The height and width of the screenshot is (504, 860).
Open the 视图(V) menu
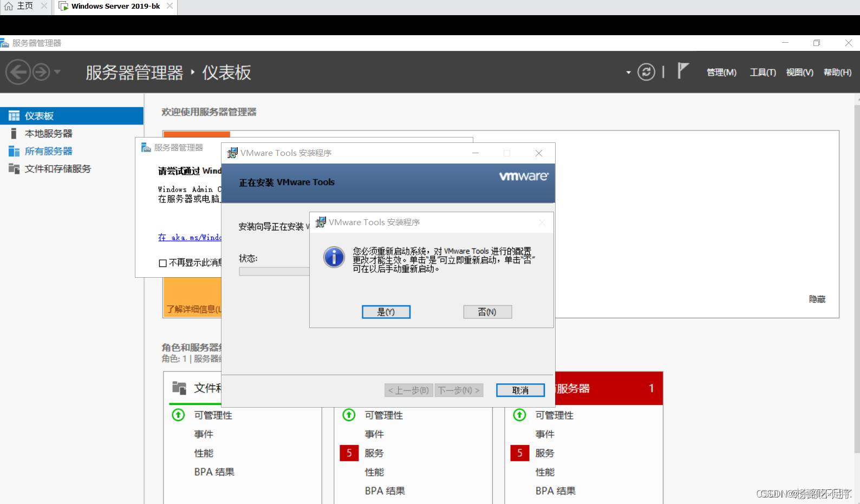[x=799, y=73]
